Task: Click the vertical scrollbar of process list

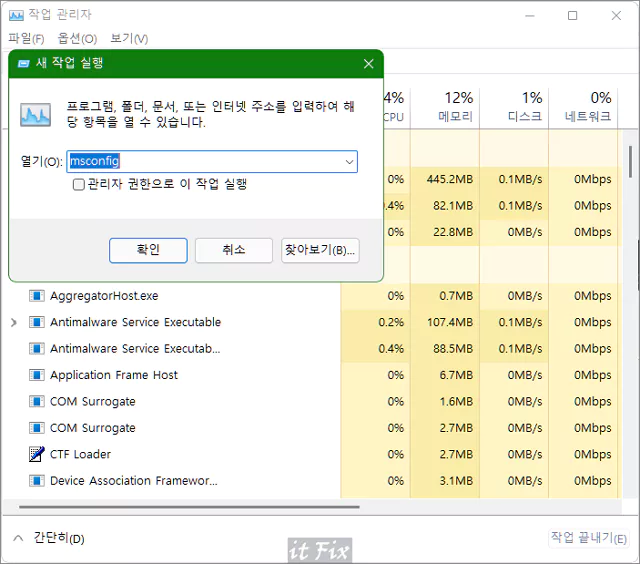Action: 631,162
